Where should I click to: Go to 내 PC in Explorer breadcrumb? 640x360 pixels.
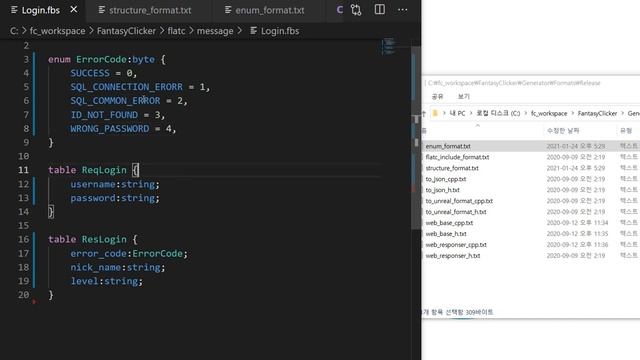457,113
